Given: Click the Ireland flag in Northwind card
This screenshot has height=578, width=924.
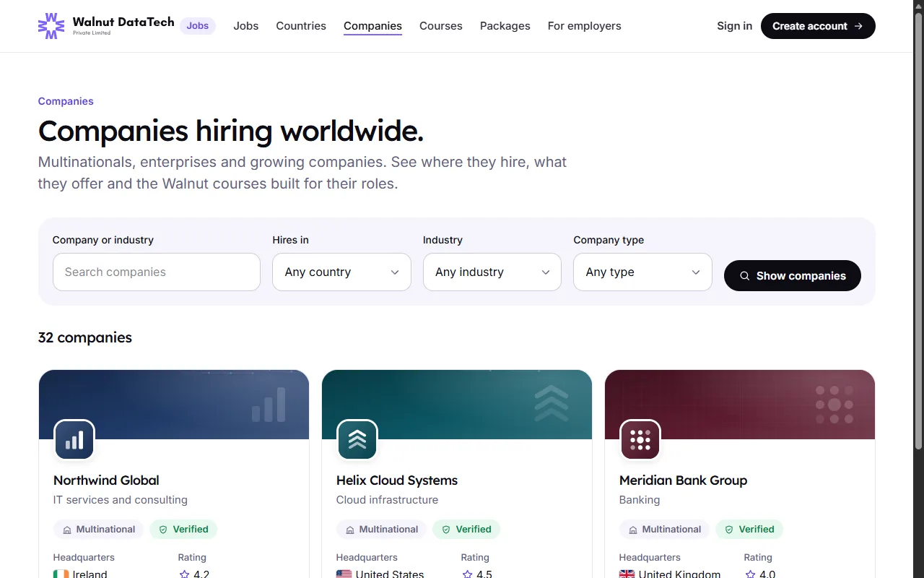Looking at the screenshot, I should (x=61, y=574).
